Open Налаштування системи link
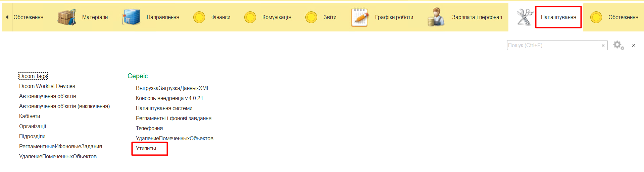Image resolution: width=644 pixels, height=172 pixels. point(164,108)
